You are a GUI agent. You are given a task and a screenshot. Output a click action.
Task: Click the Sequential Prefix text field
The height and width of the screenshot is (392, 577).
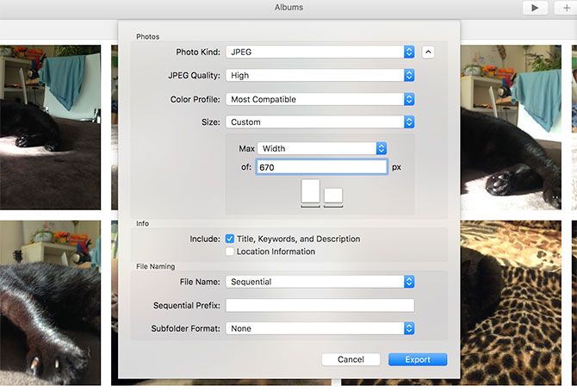coord(320,305)
